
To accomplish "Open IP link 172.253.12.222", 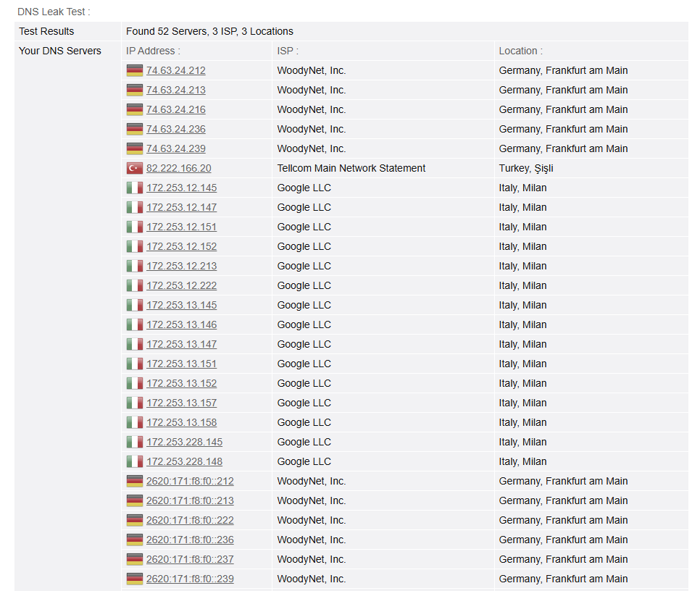I will [182, 286].
